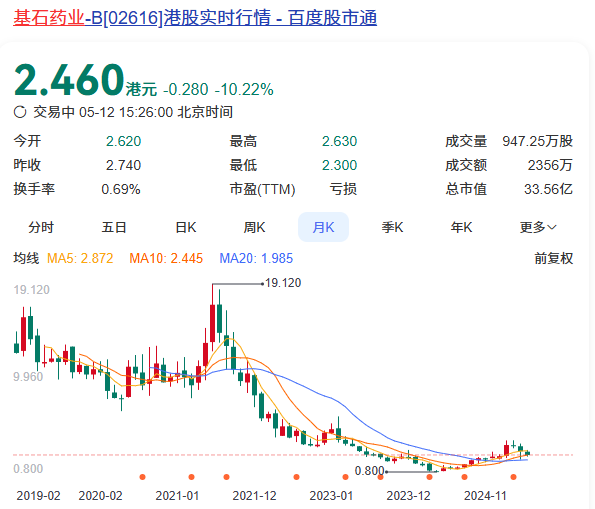Select the 分时 chart tab

pos(41,227)
